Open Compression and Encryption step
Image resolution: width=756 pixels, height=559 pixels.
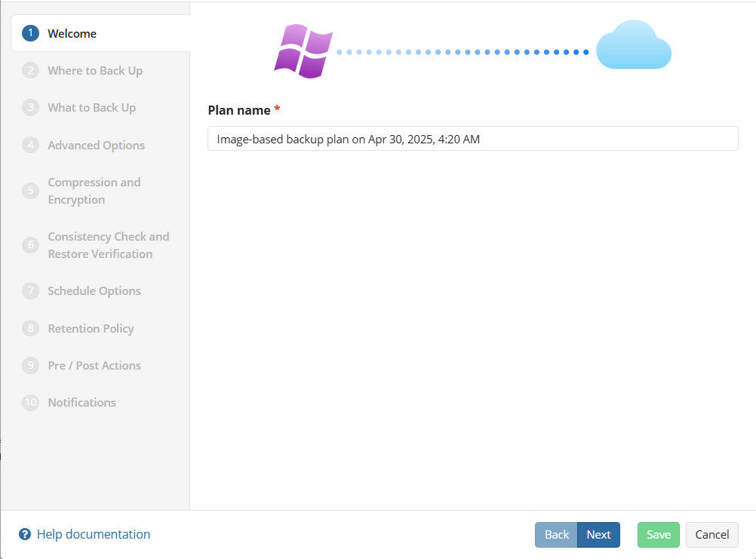[x=94, y=191]
